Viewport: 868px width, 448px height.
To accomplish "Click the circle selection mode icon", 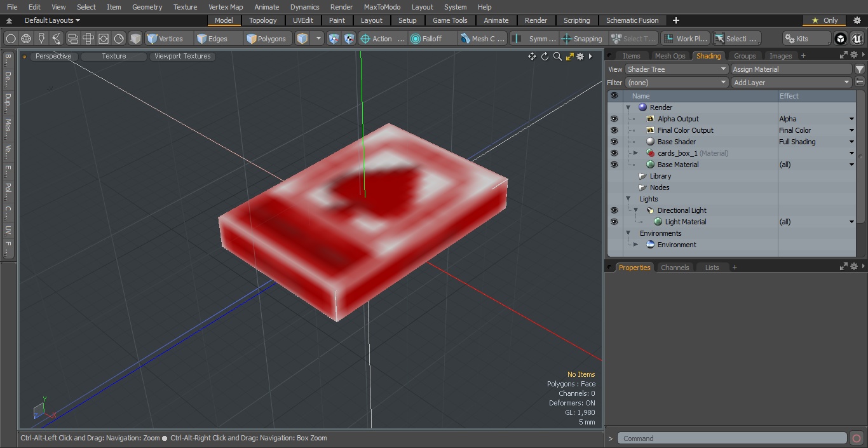I will (x=10, y=39).
